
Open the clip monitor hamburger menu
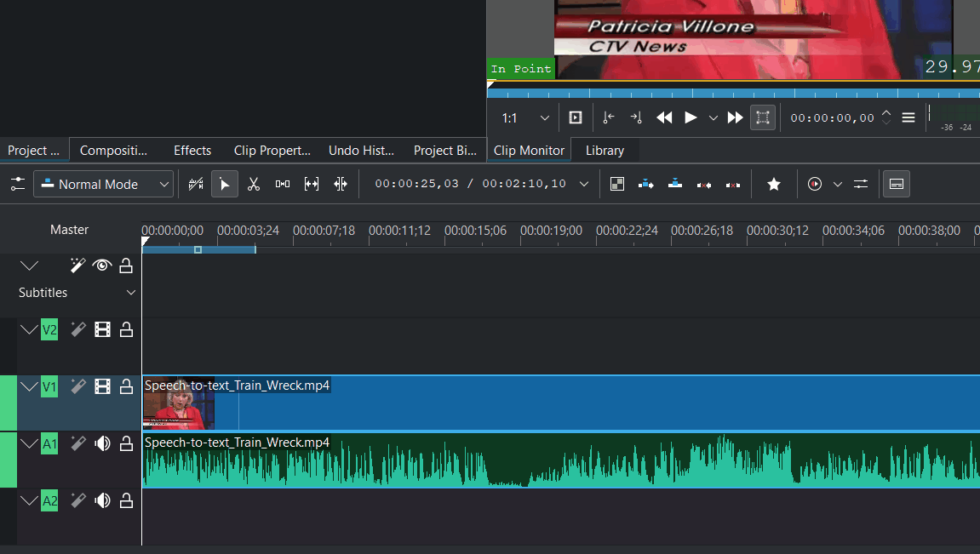(908, 118)
